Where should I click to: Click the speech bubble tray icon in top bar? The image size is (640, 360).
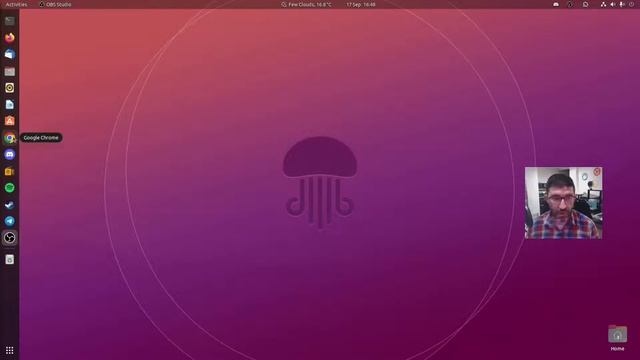[x=585, y=4]
